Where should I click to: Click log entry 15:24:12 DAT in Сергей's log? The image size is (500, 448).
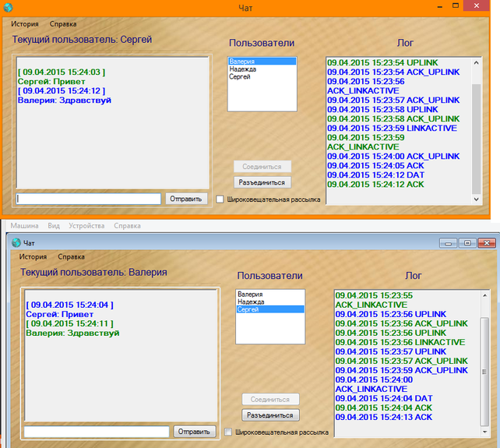375,175
